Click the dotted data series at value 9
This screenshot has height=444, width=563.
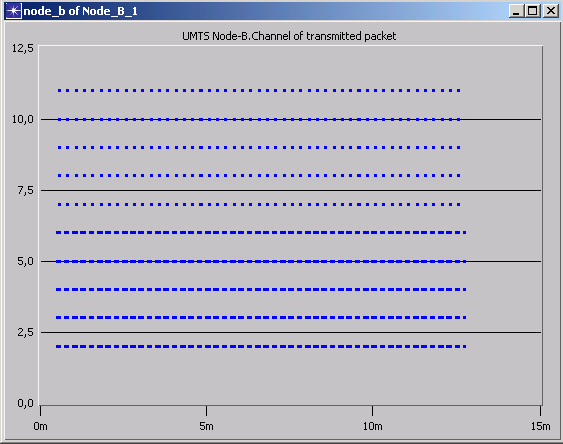coord(259,148)
